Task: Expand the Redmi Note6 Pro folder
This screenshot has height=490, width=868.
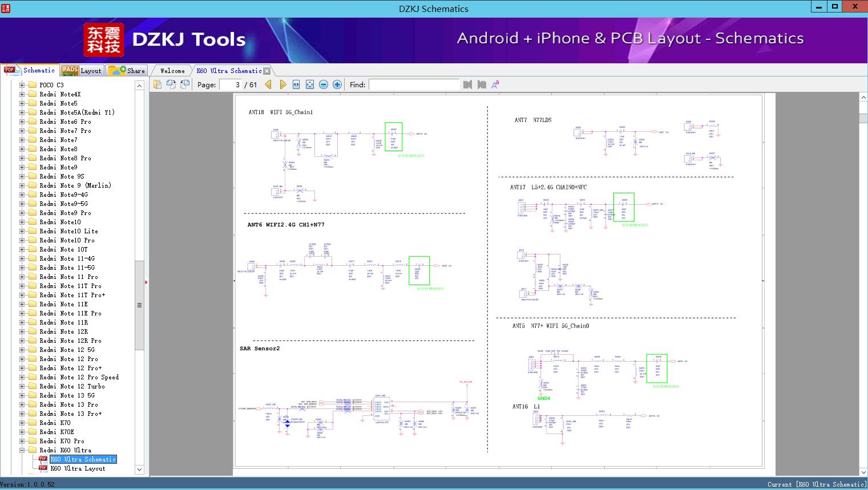Action: (x=22, y=122)
